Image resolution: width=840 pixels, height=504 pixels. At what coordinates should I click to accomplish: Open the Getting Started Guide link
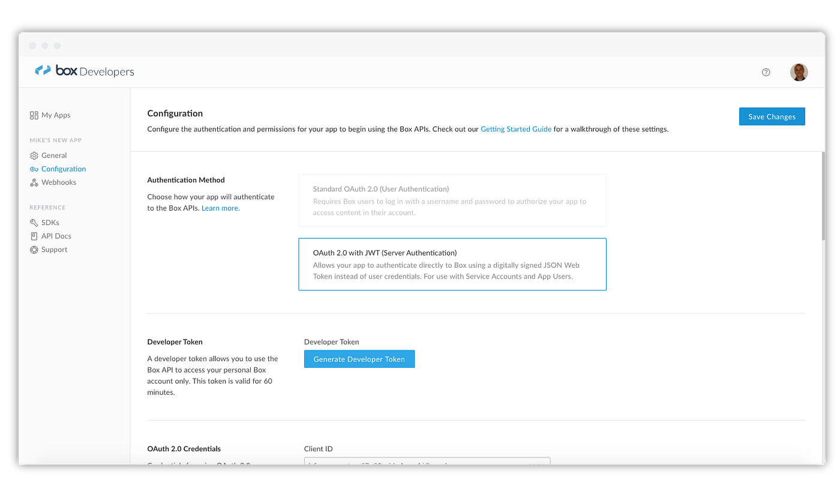(516, 128)
